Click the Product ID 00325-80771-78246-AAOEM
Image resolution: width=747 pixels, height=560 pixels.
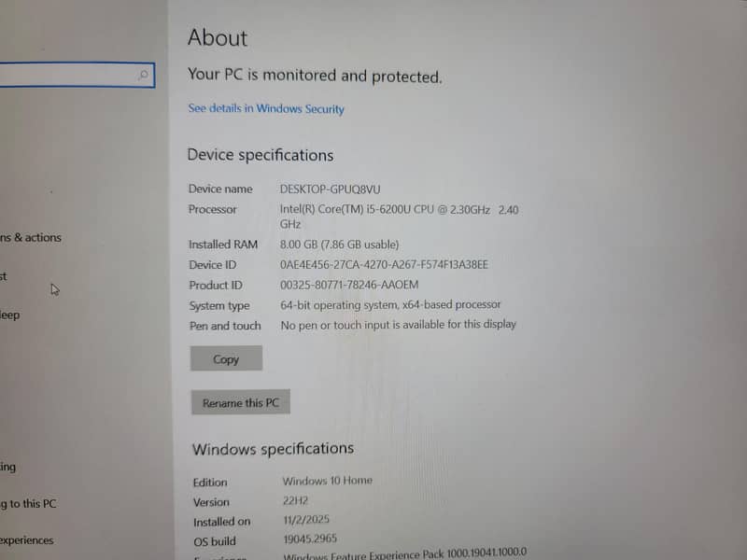click(349, 285)
